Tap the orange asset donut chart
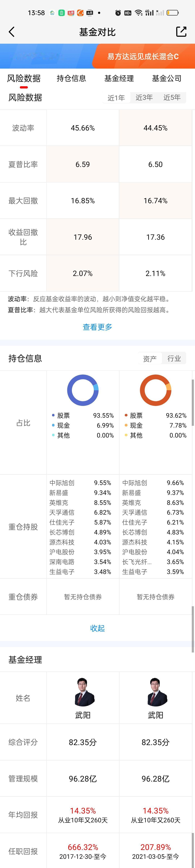The height and width of the screenshot is (868, 195). [156, 390]
